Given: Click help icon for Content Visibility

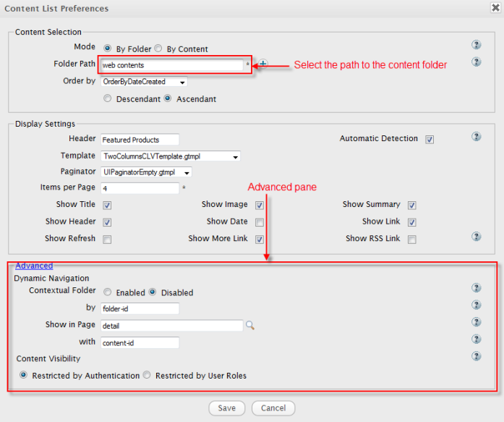Looking at the screenshot, I should [x=476, y=356].
